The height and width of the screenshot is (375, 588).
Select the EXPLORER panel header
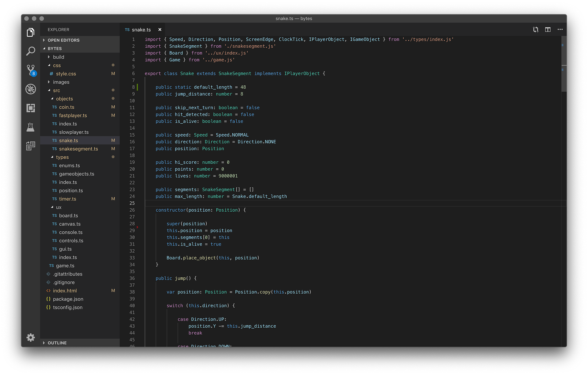pos(58,29)
